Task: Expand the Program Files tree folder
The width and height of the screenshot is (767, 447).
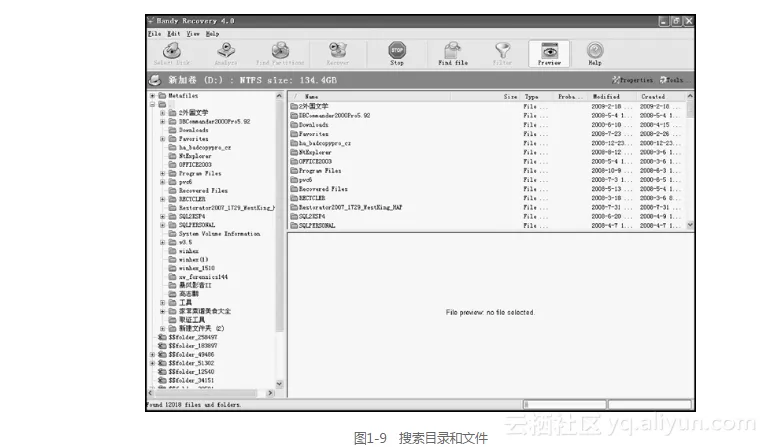Action: click(x=162, y=174)
